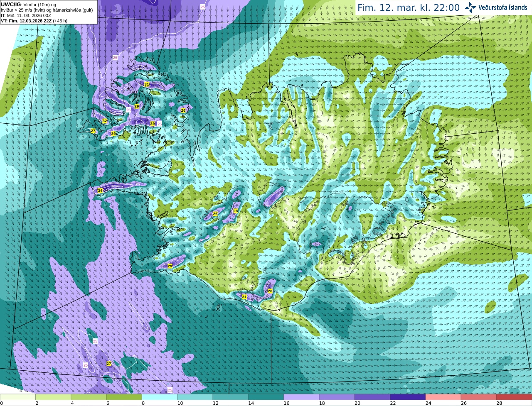Viewport: 532px width, 406px height.
Task: Pick the 26–28 m/s salmon legend swatch
Action: click(479, 397)
